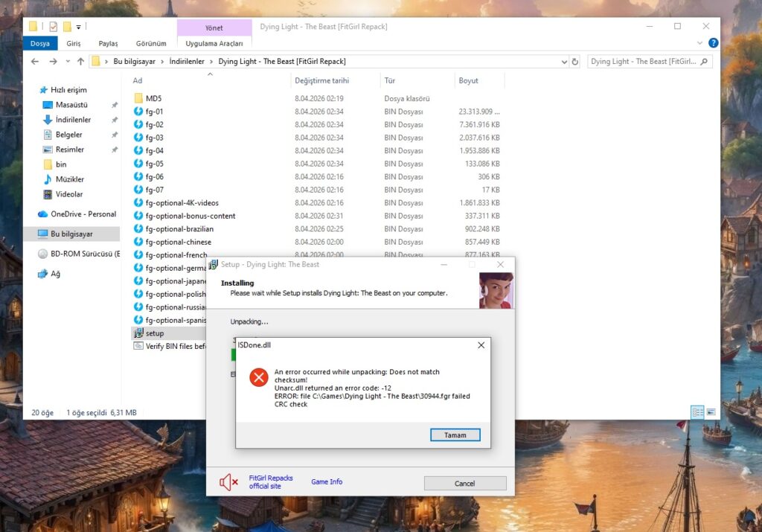Screen dimensions: 762x532
Task: Select the MD5 folder icon
Action: pyautogui.click(x=138, y=98)
